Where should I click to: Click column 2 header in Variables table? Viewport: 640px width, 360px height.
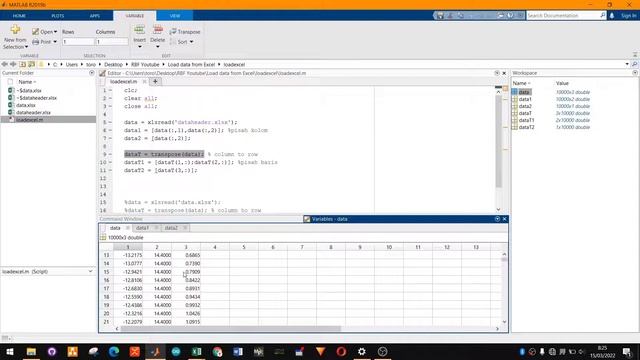[157, 247]
